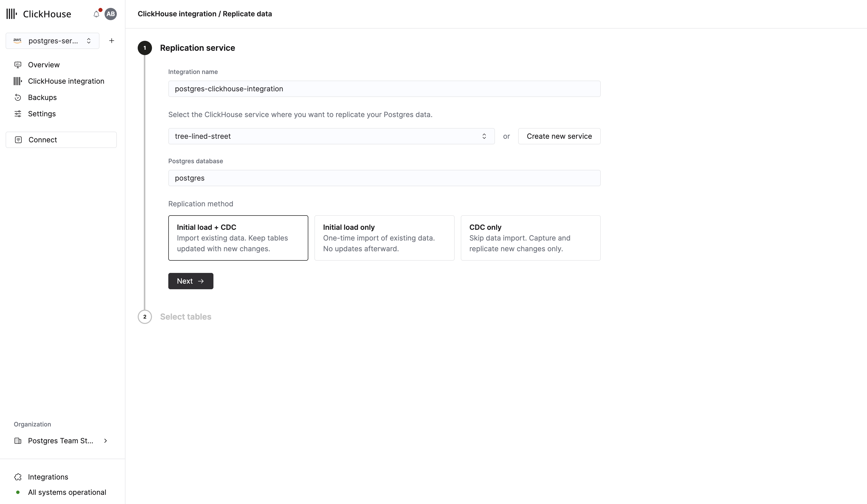
Task: Select the Initial load + CDC method
Action: coord(238,238)
